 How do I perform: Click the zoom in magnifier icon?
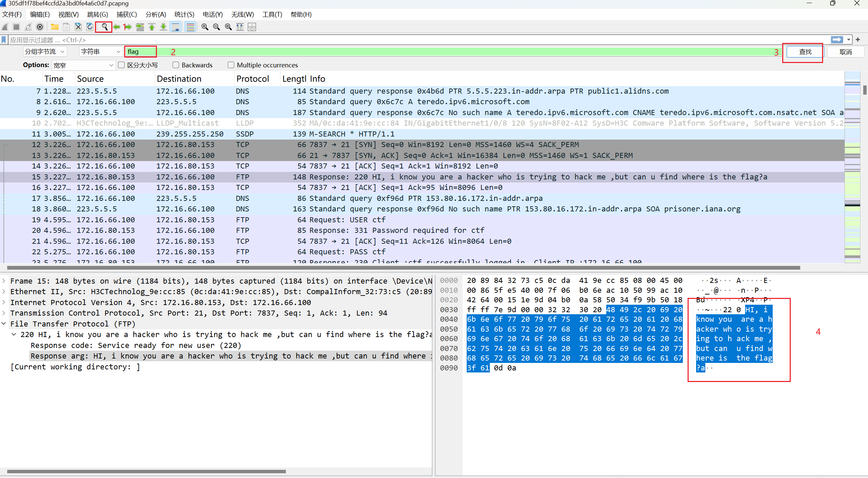[x=205, y=27]
